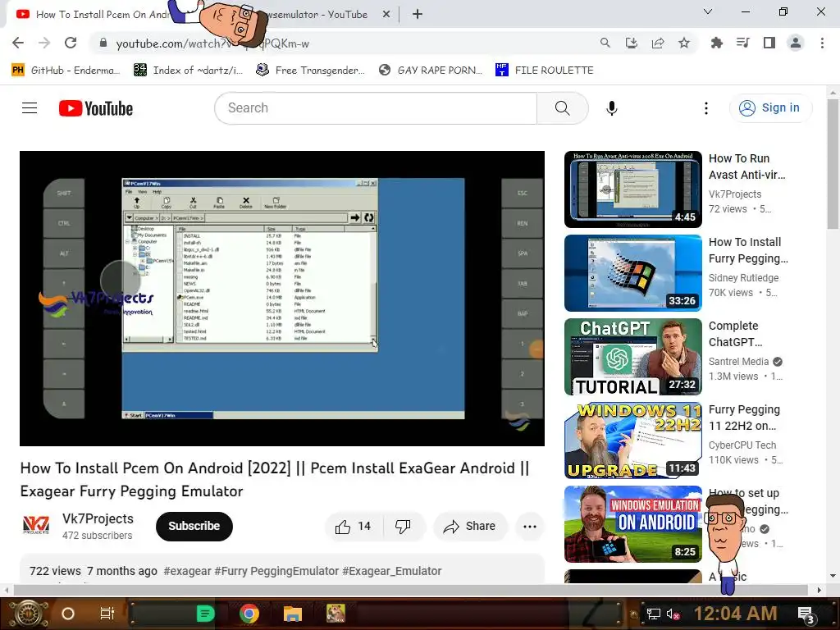Open the Windows 11 22H2 UPGRADE thumbnail
Viewport: 840px width, 630px height.
tap(633, 441)
